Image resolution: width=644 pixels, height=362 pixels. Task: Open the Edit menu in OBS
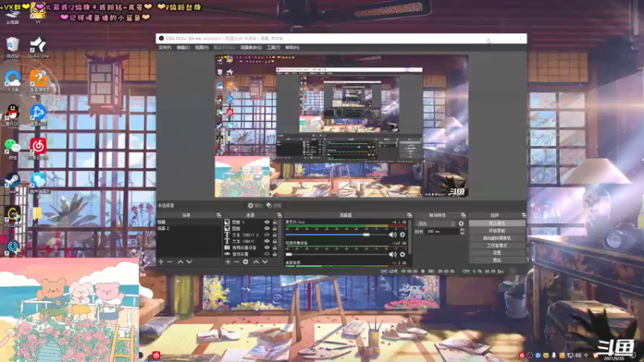(184, 47)
